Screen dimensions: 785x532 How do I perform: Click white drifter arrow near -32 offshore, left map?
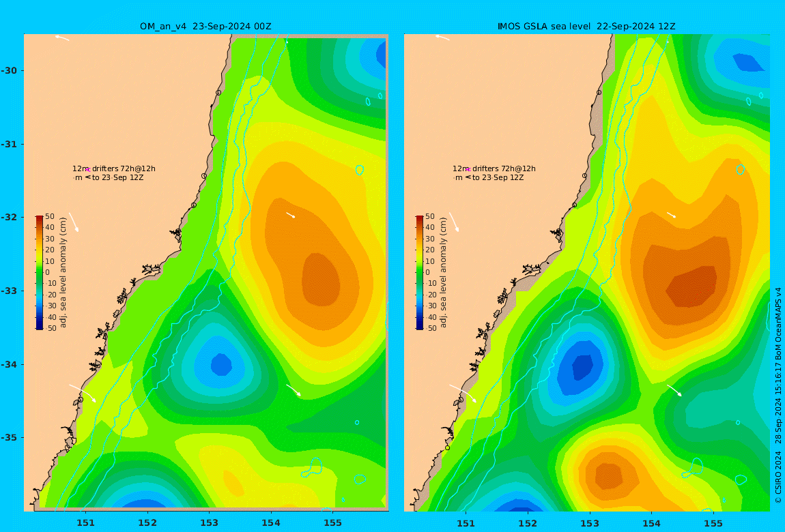click(x=290, y=215)
